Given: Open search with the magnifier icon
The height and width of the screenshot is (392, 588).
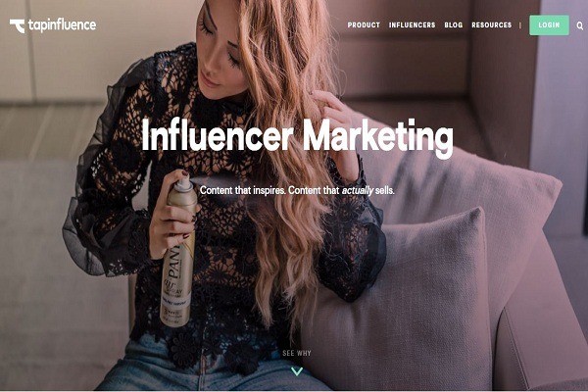Looking at the screenshot, I should coord(580,25).
